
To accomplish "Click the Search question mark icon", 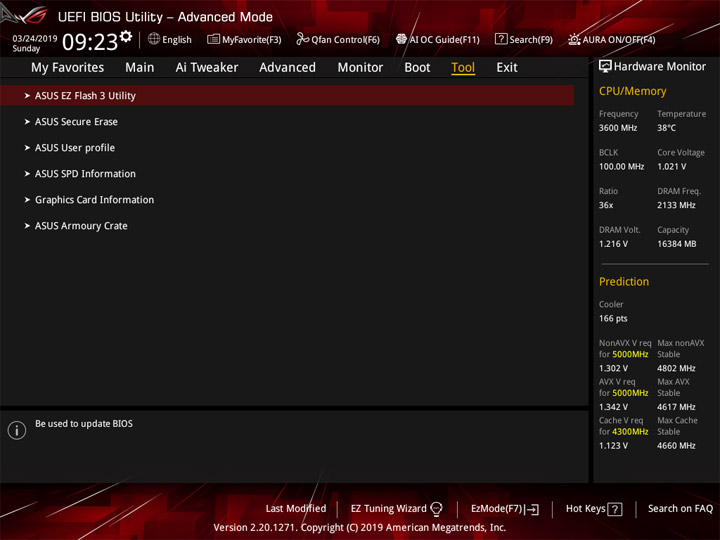I will point(501,39).
